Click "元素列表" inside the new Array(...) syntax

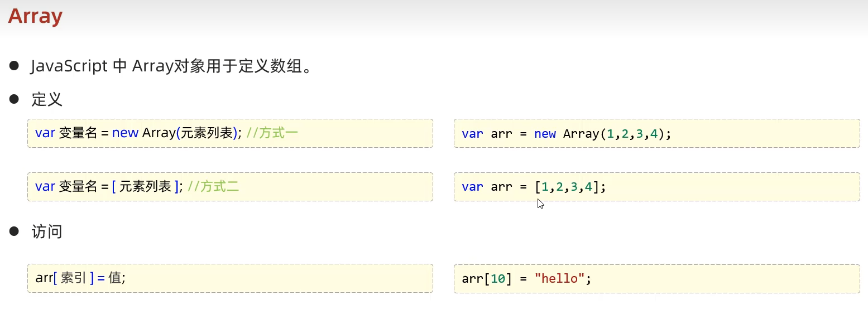tap(206, 133)
